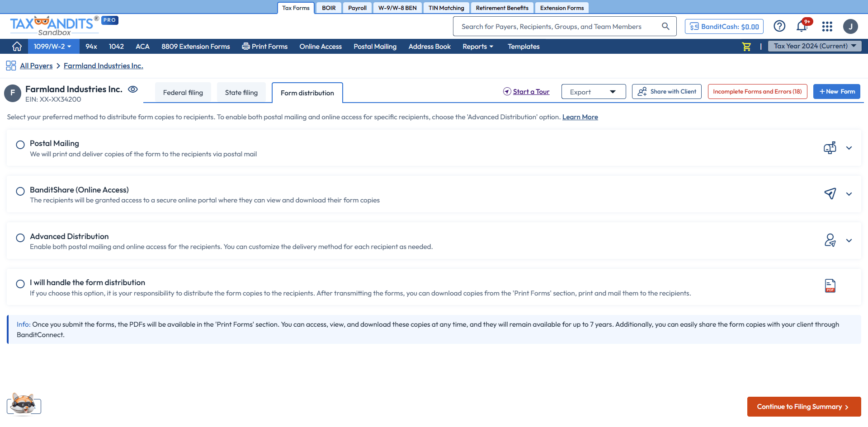Select the Form distribution tab
868x427 pixels.
click(x=307, y=93)
